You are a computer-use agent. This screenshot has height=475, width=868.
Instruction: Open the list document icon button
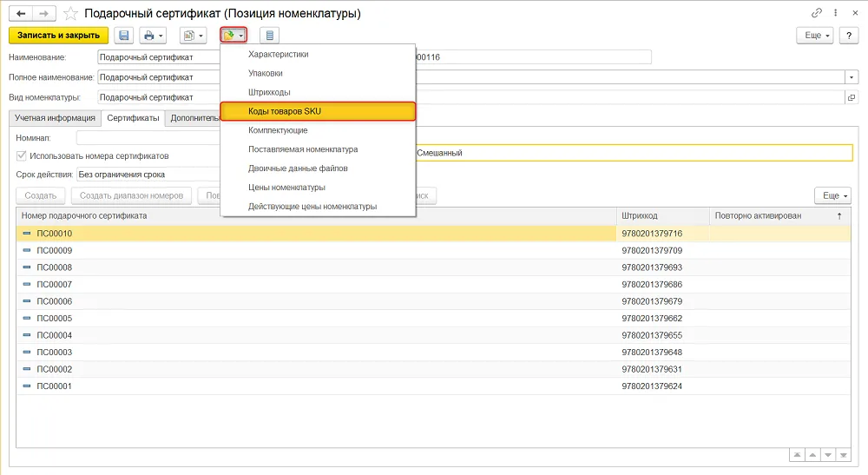pos(270,36)
